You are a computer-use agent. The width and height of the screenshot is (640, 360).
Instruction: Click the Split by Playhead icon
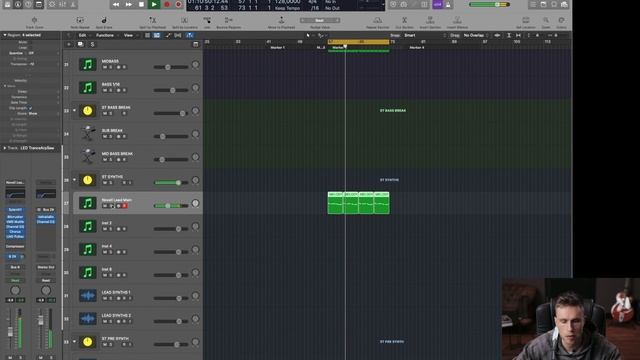coord(152,20)
